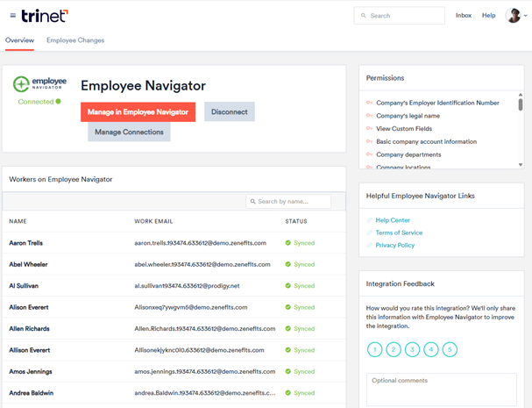
Task: Click synced check icon for Alison Everert
Action: [x=288, y=307]
